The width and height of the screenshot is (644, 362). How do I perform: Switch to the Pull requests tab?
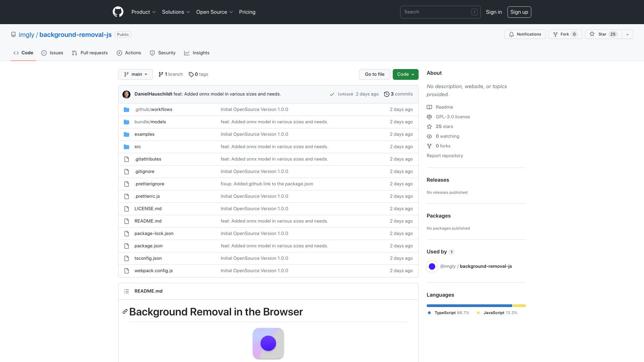[90, 53]
